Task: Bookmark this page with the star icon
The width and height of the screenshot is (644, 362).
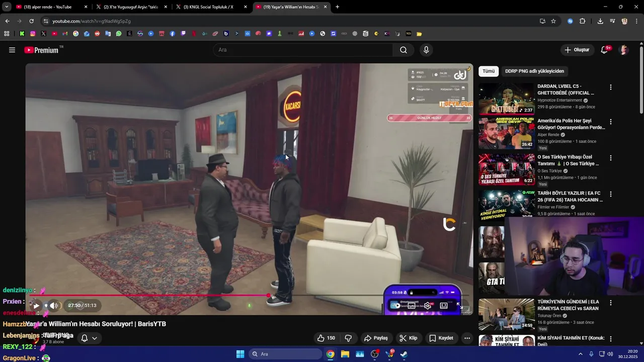Action: click(553, 21)
